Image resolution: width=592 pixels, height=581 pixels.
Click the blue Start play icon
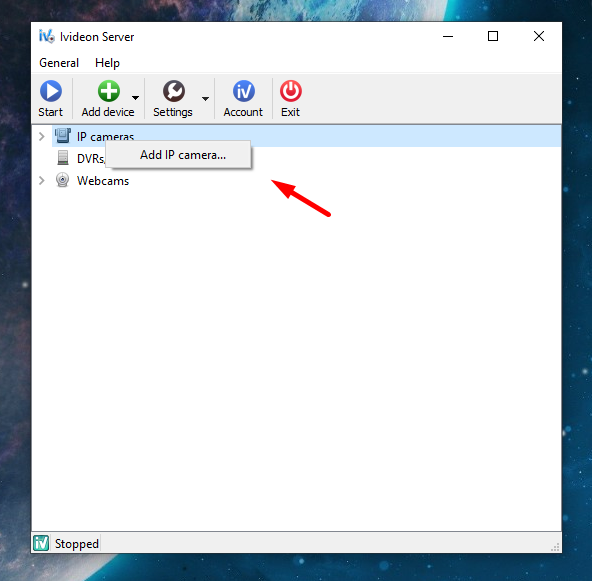pos(51,91)
